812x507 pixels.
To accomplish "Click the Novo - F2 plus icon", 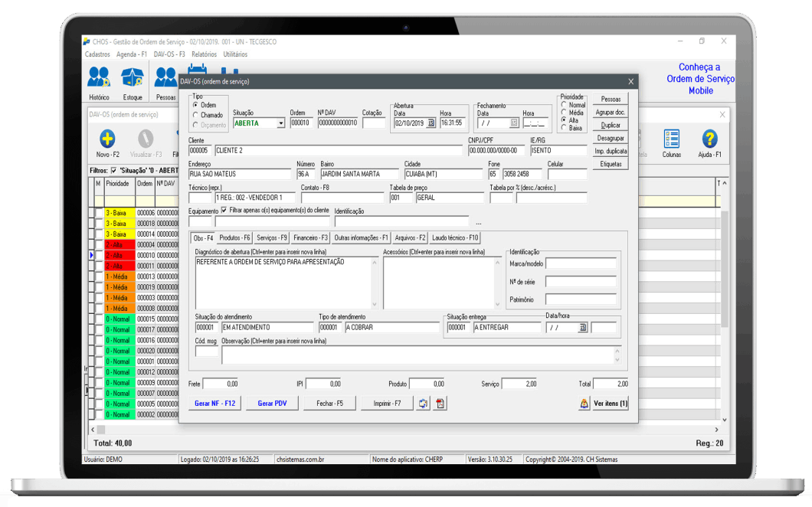I will point(107,139).
